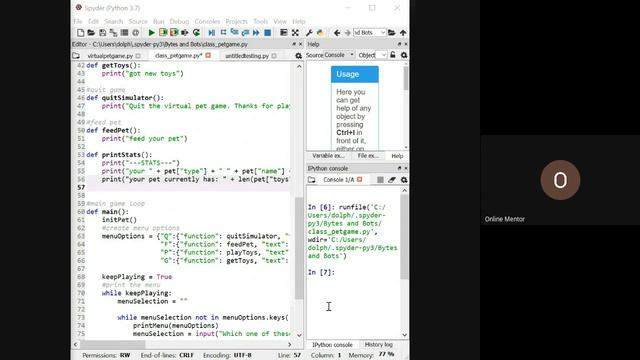This screenshot has height=360, width=640.
Task: Open the Tools menu
Action: click(260, 21)
